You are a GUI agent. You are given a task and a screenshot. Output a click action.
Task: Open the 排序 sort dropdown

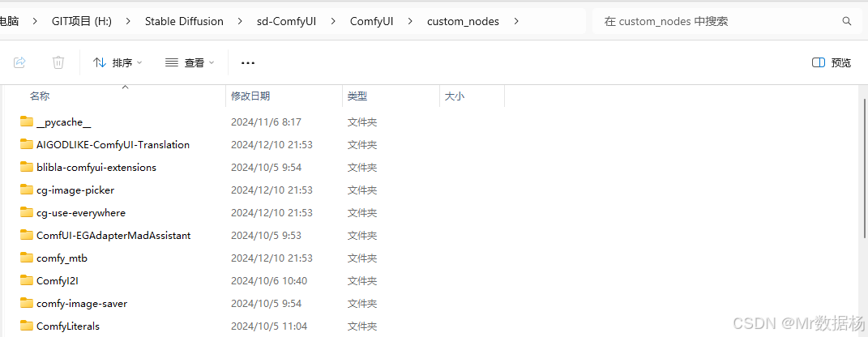[118, 62]
